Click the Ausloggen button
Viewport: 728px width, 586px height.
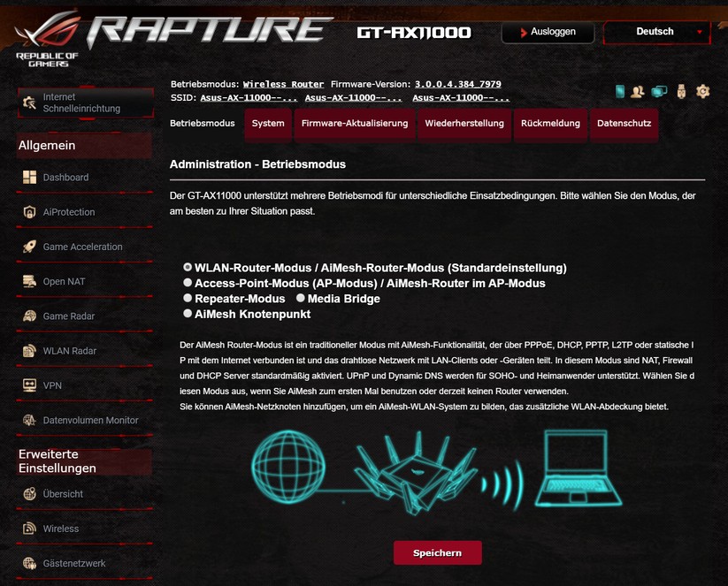coord(548,32)
